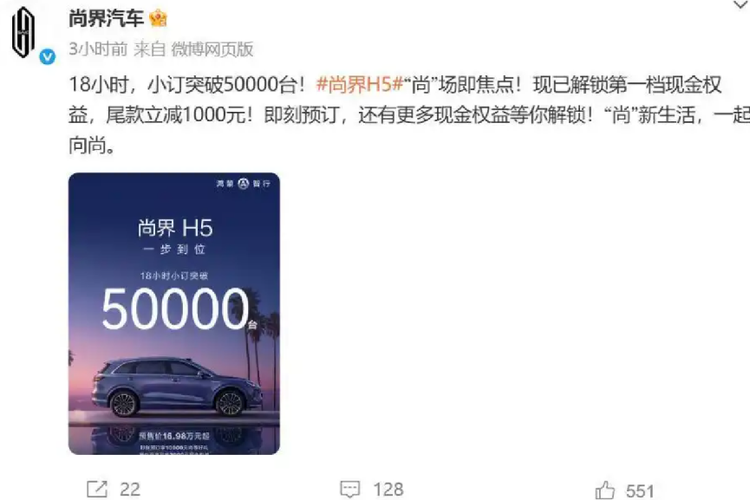
Task: Click the blue SUV in the poster
Action: click(x=177, y=387)
